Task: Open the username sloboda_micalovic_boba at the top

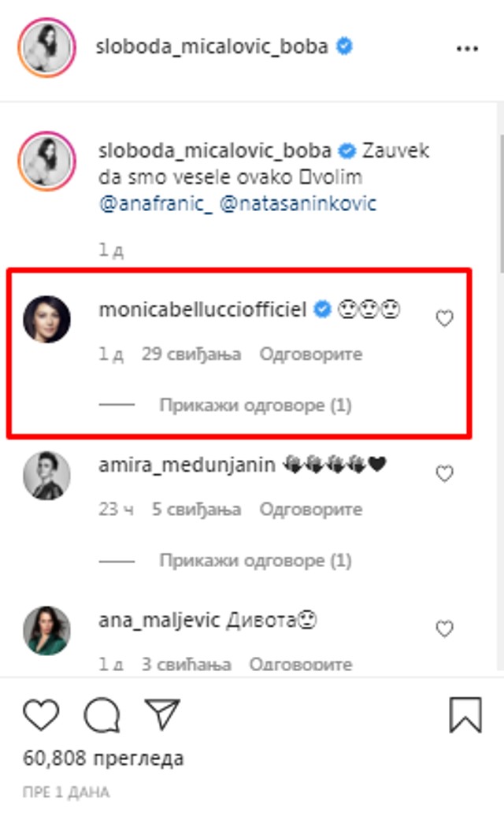Action: click(x=213, y=46)
